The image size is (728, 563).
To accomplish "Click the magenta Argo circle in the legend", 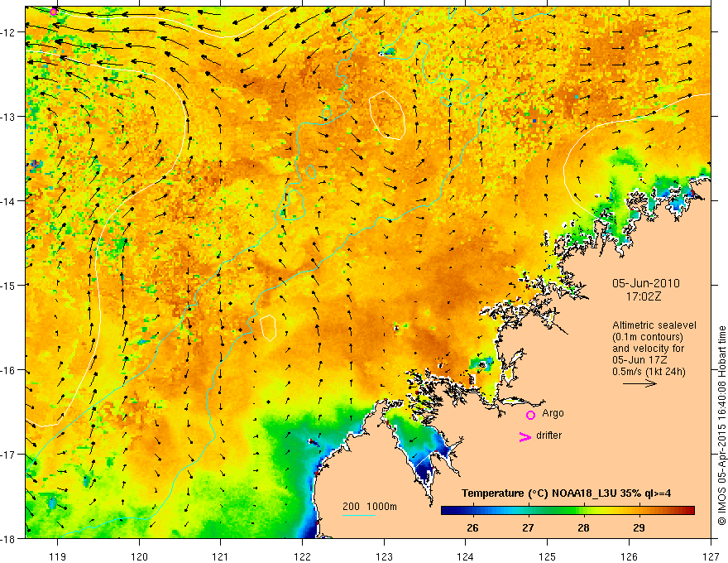I will 530,415.
